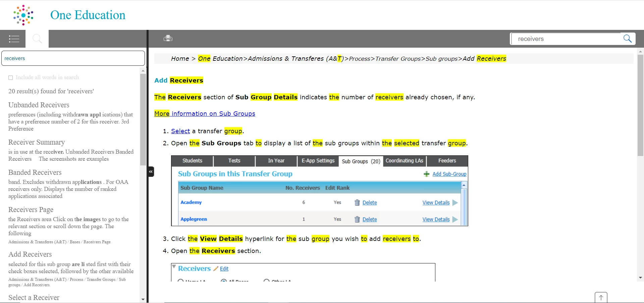The width and height of the screenshot is (644, 303).
Task: Open the Receiver Summary search result
Action: pos(37,142)
